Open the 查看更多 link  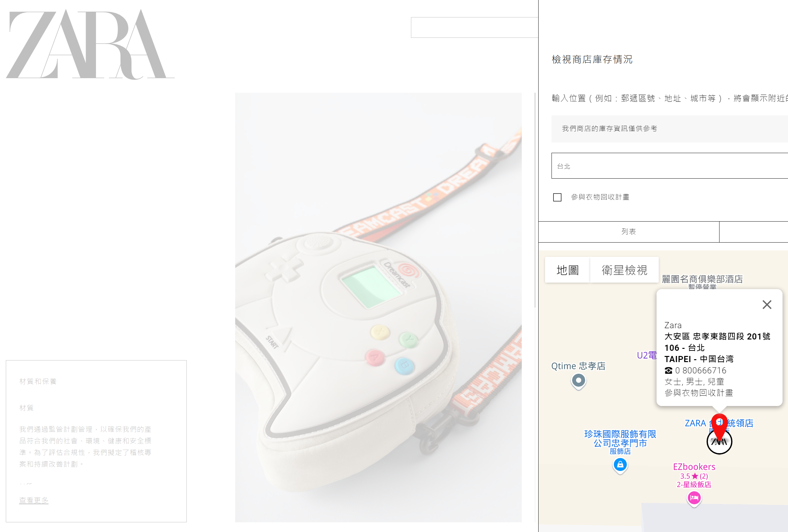click(34, 500)
